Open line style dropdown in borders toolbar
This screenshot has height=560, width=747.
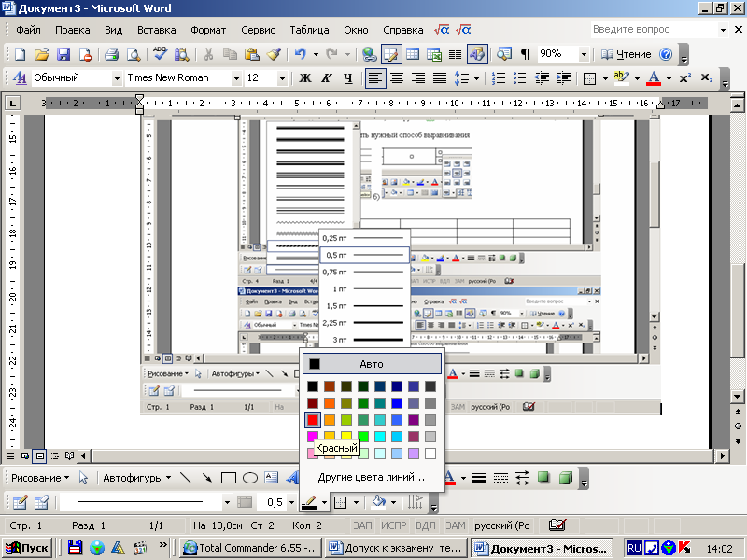pyautogui.click(x=227, y=502)
